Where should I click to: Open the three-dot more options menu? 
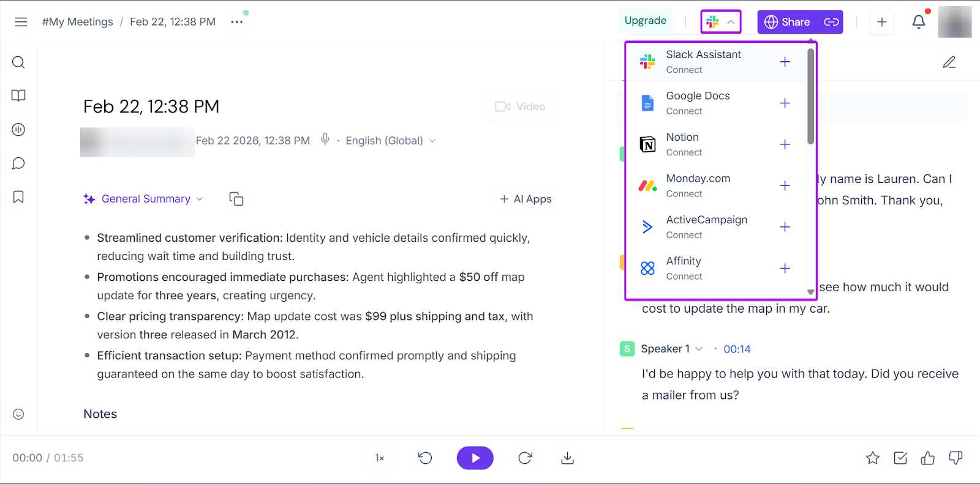[237, 22]
